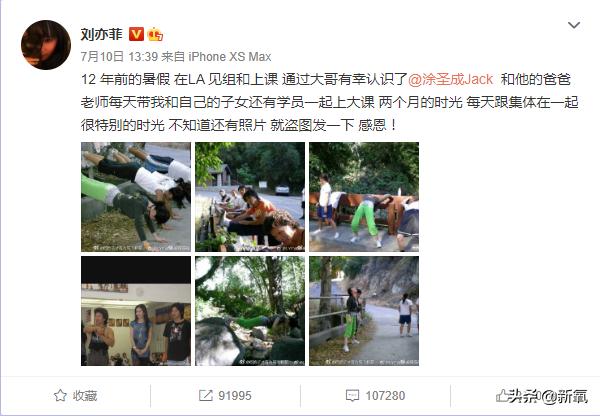Open the indoor three-people photo thumbnail
The width and height of the screenshot is (600, 416).
pos(136,311)
